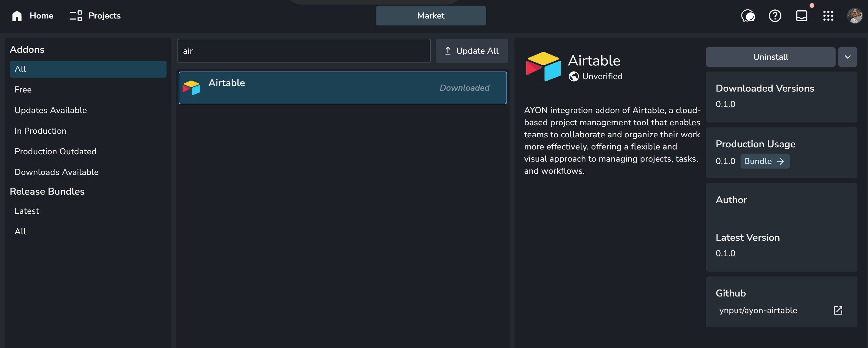Open the Github external link icon
868x348 pixels.
pyautogui.click(x=838, y=310)
